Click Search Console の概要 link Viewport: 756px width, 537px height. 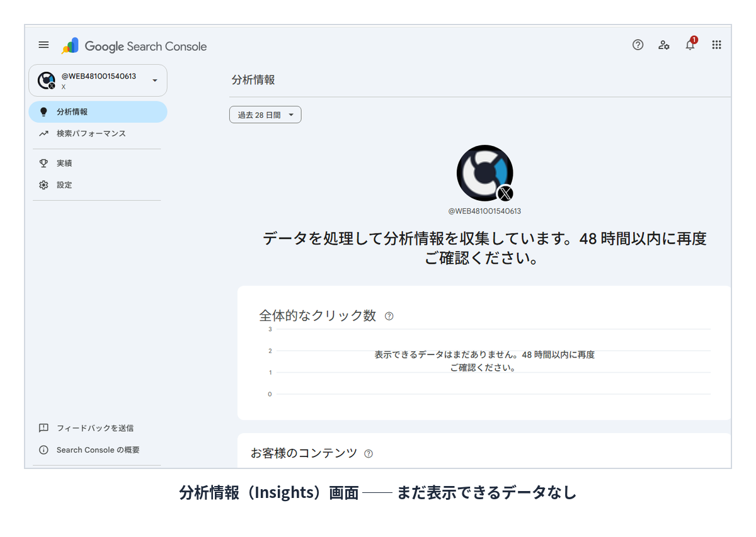pyautogui.click(x=98, y=450)
